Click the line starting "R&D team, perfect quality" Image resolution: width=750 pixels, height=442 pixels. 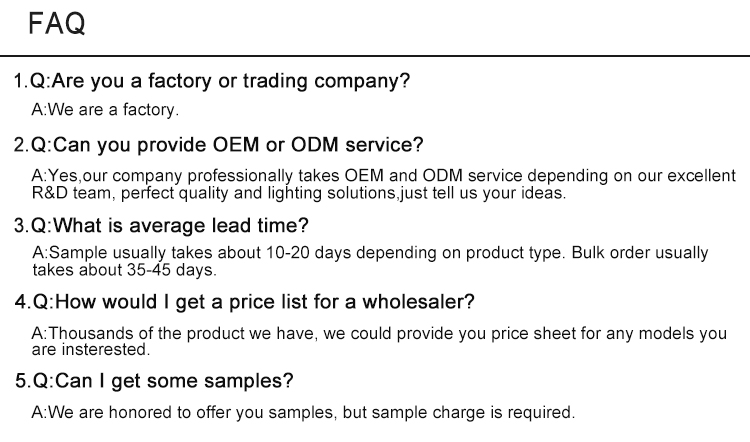(x=299, y=193)
